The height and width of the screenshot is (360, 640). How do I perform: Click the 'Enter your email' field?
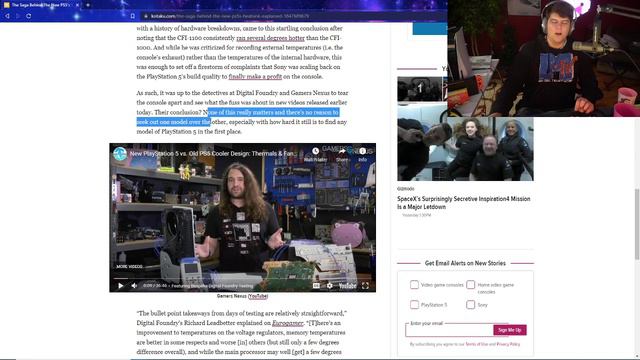[x=449, y=330]
